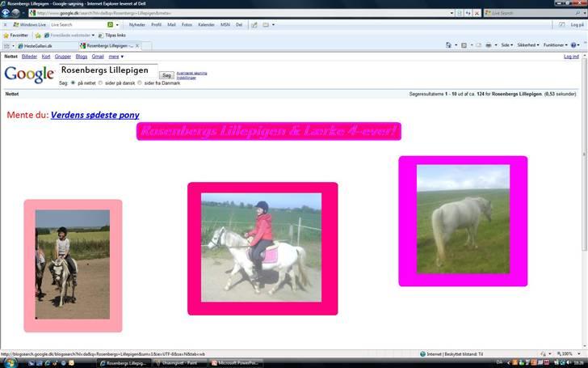This screenshot has width=588, height=368.
Task: Click the Google search field 'Rosenbergs Lillepigen'
Action: click(x=108, y=70)
